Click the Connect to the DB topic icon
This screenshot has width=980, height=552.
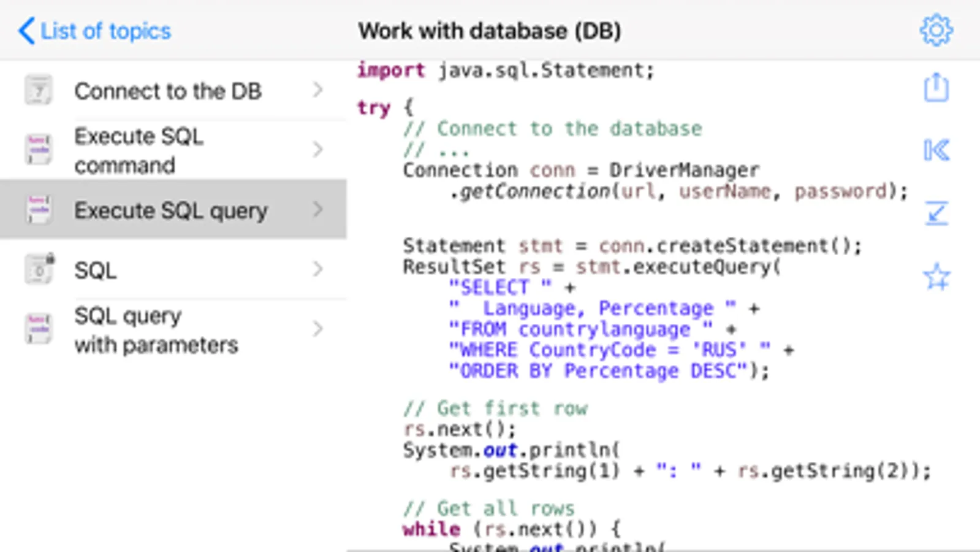coord(39,91)
